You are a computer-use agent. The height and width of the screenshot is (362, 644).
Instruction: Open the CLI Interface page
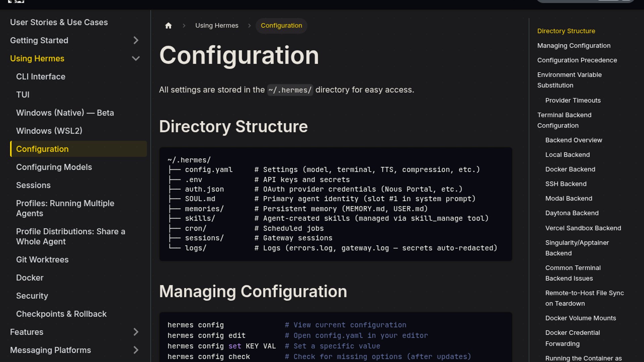pyautogui.click(x=41, y=76)
